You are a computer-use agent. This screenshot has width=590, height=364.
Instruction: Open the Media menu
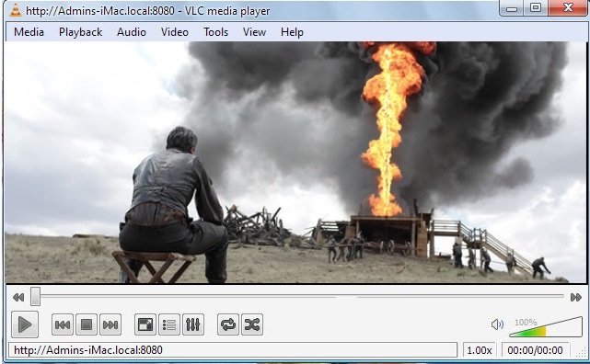tap(29, 32)
